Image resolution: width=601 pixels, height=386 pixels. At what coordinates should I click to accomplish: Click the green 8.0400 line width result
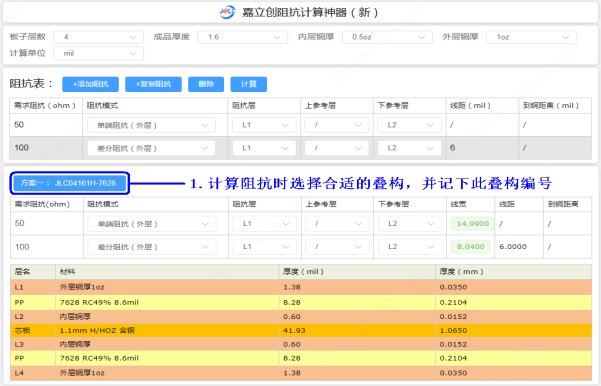click(470, 246)
